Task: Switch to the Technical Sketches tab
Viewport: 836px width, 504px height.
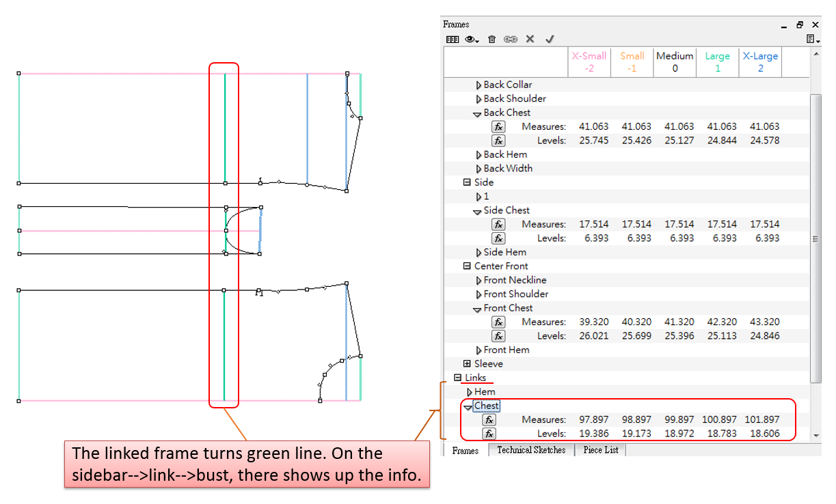Action: (x=531, y=450)
